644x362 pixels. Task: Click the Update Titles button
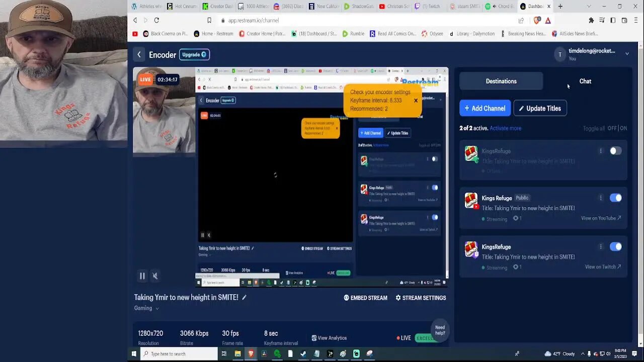pyautogui.click(x=540, y=108)
